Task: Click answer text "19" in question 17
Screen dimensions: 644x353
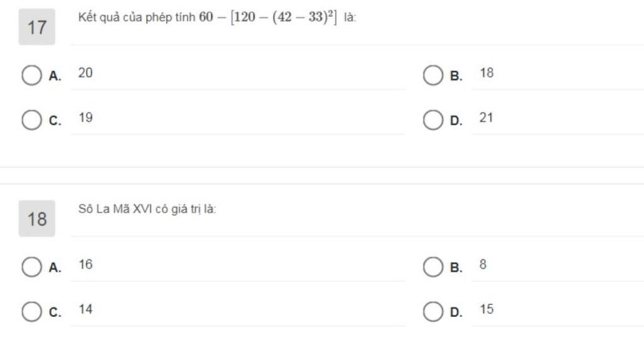Action: pyautogui.click(x=86, y=118)
